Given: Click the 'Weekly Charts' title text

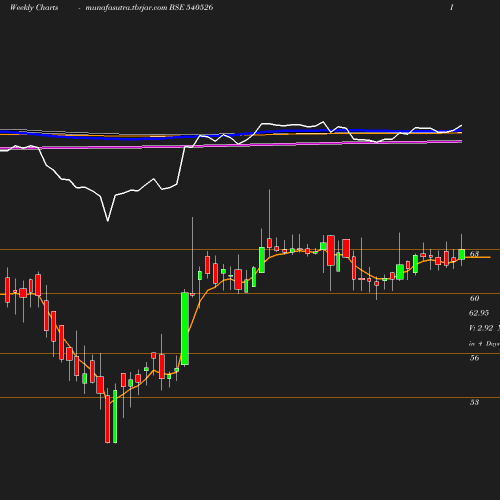Looking at the screenshot, I should [x=34, y=7].
